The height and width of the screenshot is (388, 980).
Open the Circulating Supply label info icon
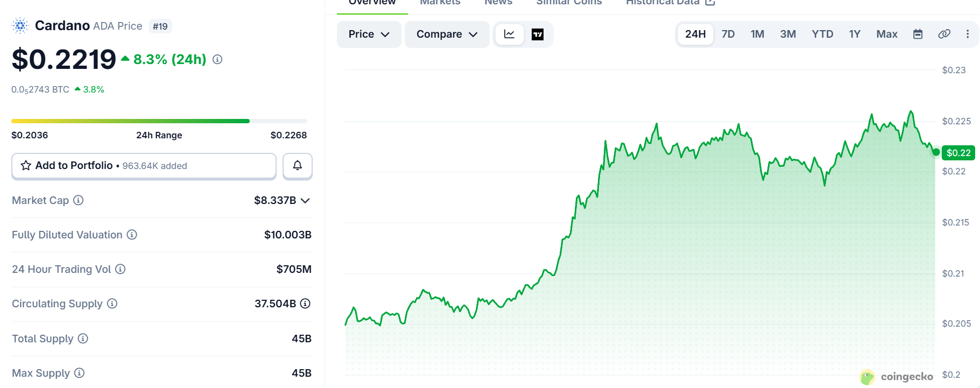coord(112,304)
